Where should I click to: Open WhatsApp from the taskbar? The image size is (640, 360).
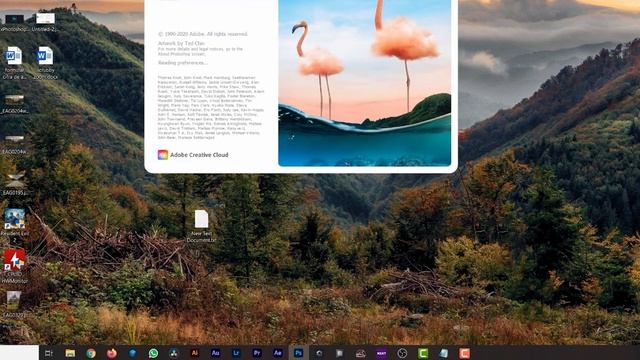153,353
